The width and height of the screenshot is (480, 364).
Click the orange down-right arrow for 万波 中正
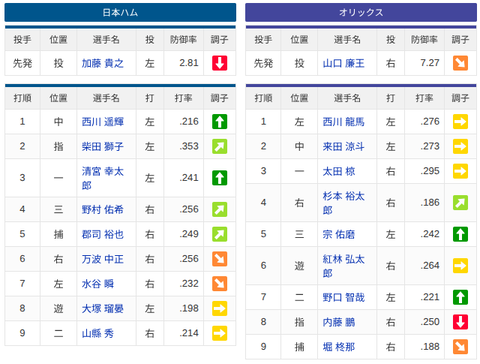[220, 259]
